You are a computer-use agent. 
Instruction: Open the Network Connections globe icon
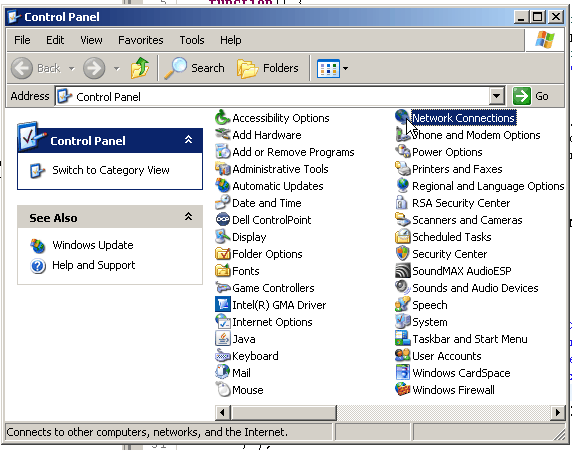tap(402, 117)
